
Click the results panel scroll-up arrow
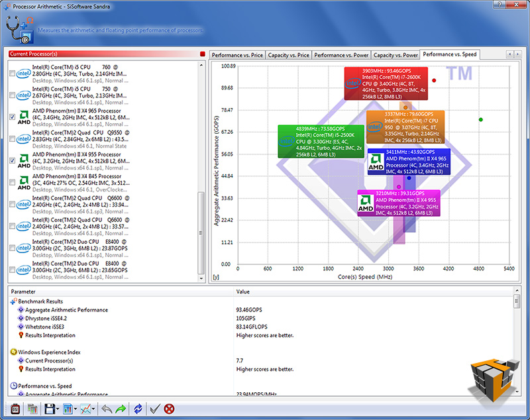[x=517, y=290]
